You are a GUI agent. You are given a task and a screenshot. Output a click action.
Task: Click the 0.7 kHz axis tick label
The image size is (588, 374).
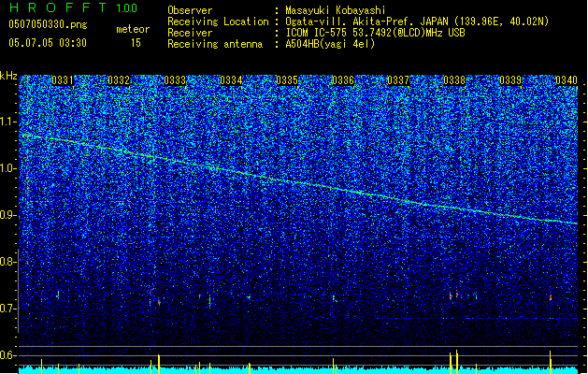coord(8,309)
